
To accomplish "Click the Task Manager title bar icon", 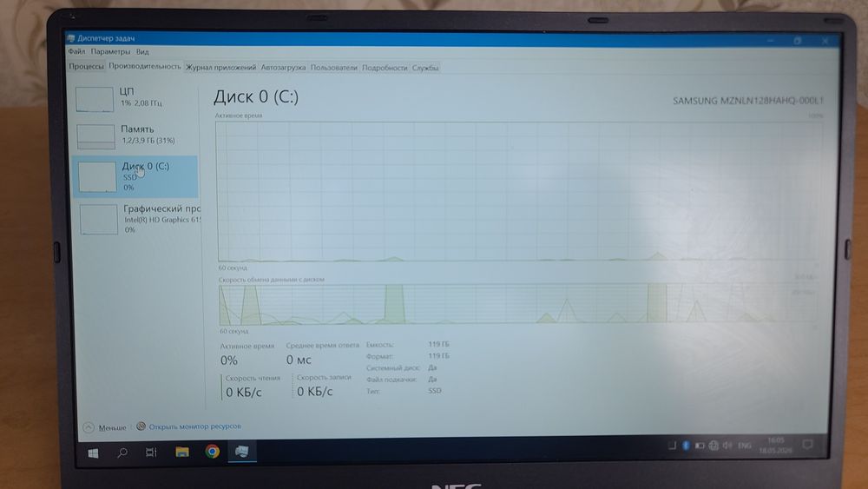I will click(71, 38).
